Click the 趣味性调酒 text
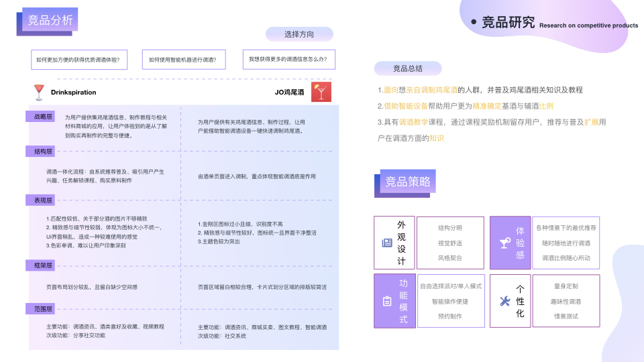Screen dimensions: 644x362 tap(566, 301)
